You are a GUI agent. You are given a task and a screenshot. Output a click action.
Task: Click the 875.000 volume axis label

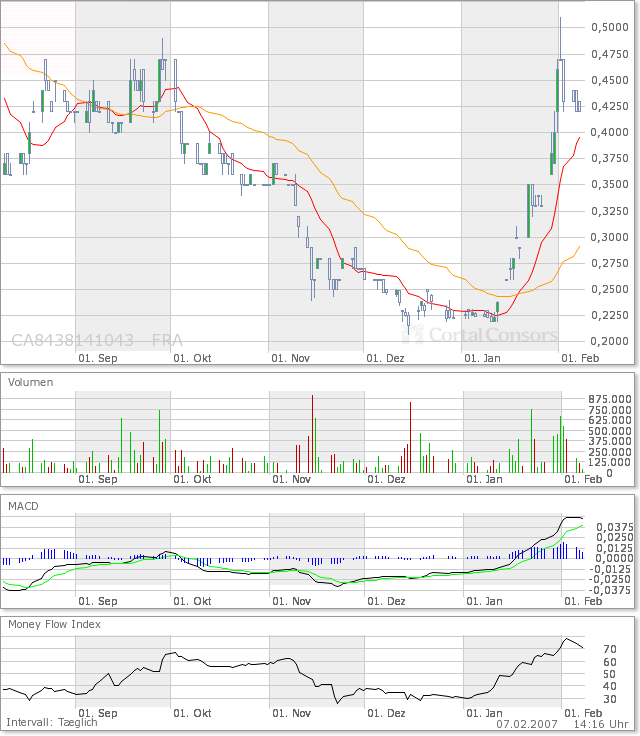[x=609, y=398]
